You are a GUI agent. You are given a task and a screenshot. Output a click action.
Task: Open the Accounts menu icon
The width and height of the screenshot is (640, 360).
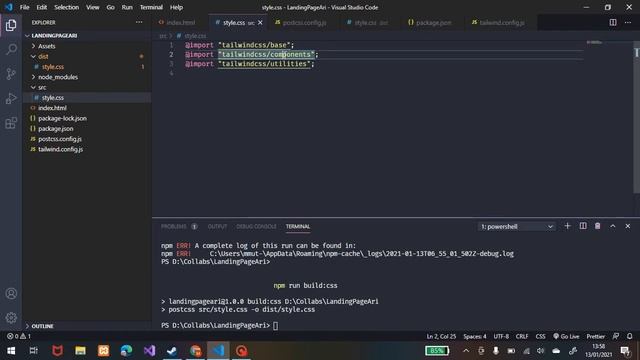[11, 293]
